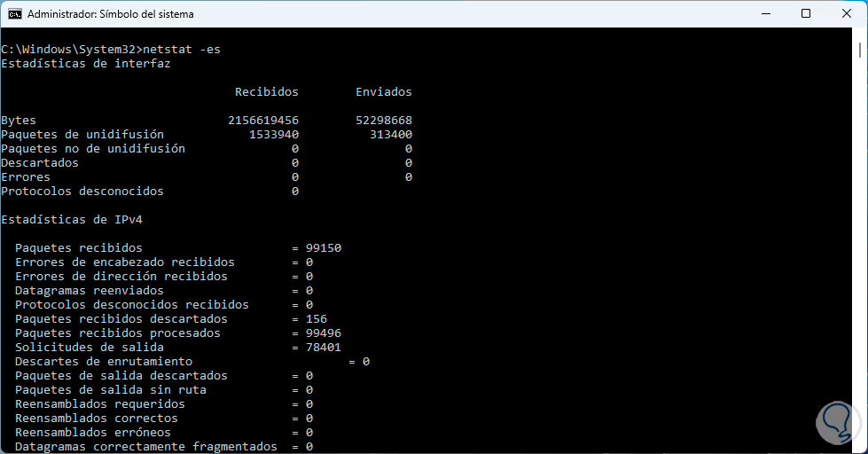
Task: Select packets received value 99150
Action: tap(324, 248)
